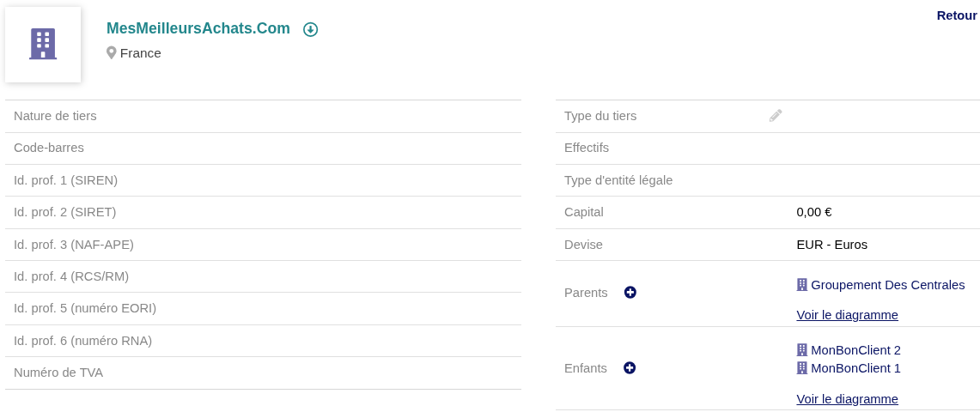Click the MesMeilleursAchats.Com title

[198, 28]
